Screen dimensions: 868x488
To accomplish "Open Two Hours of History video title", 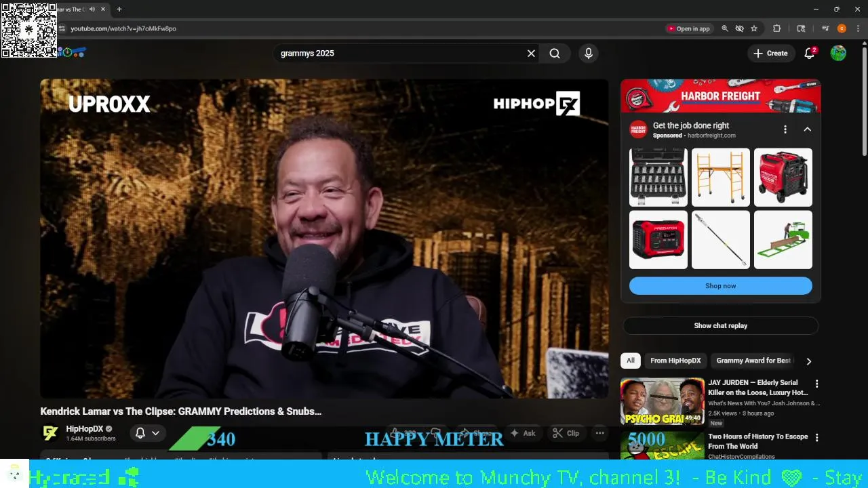I will point(758,441).
